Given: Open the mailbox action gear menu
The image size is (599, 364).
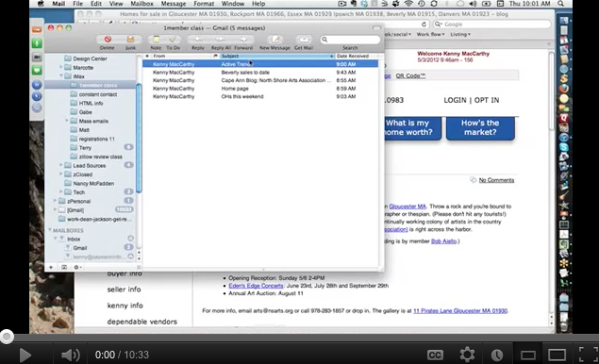Looking at the screenshot, I should 77,267.
